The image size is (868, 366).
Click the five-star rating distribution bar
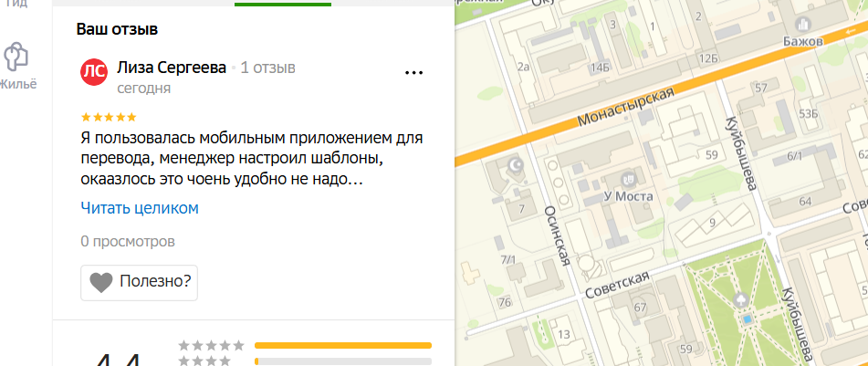pyautogui.click(x=343, y=346)
